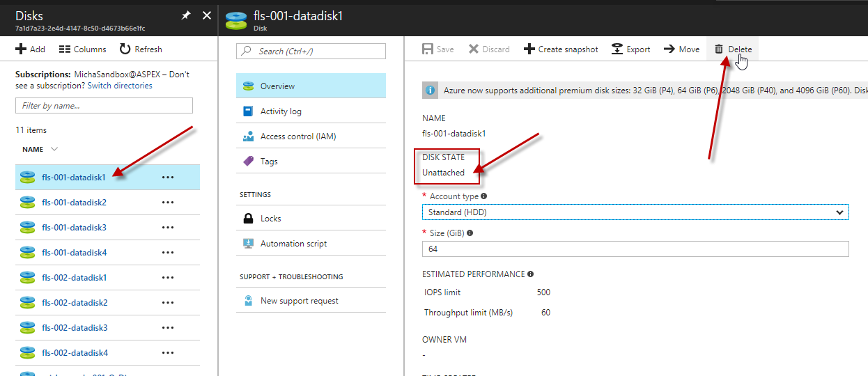
Task: Add a new disk
Action: coord(30,49)
